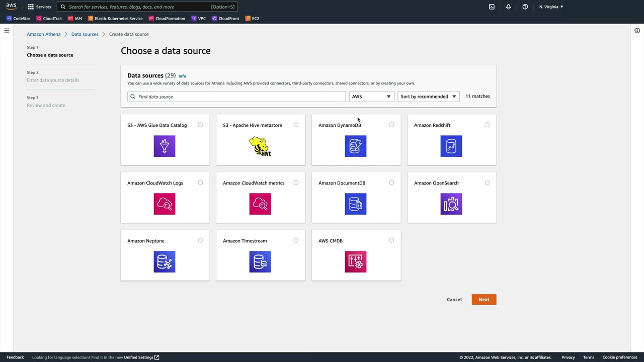Select the Amazon Redshift radio button

[x=487, y=125]
